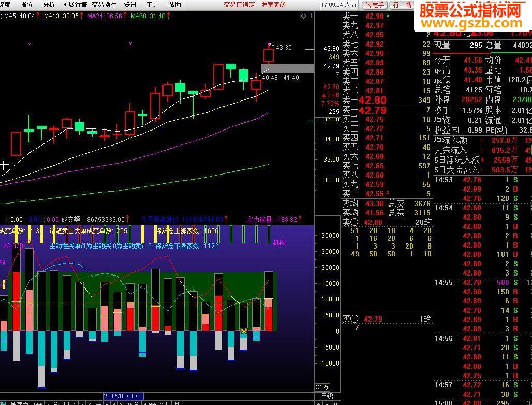The width and height of the screenshot is (532, 405).
Task: Click the 14:53 tick time entry
Action: (444, 180)
